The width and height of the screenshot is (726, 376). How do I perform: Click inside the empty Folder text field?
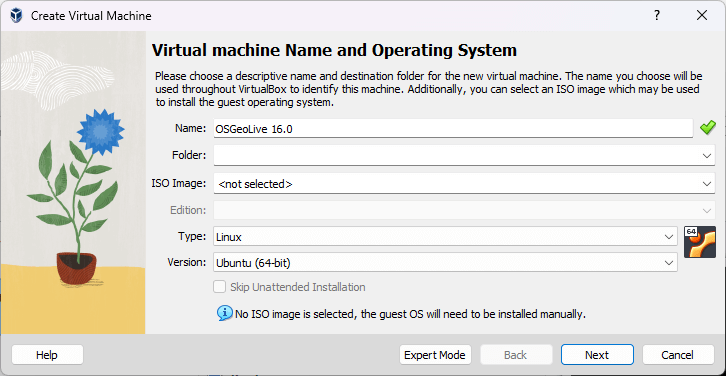pyautogui.click(x=456, y=155)
